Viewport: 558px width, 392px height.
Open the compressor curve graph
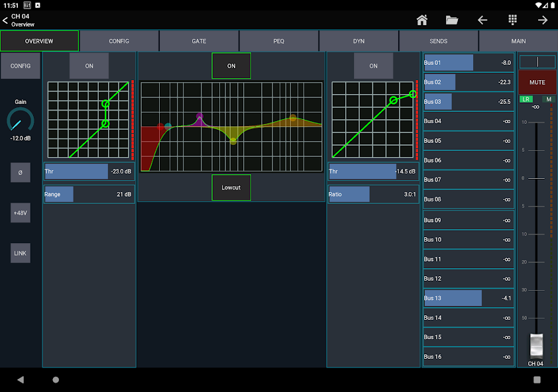pos(372,120)
